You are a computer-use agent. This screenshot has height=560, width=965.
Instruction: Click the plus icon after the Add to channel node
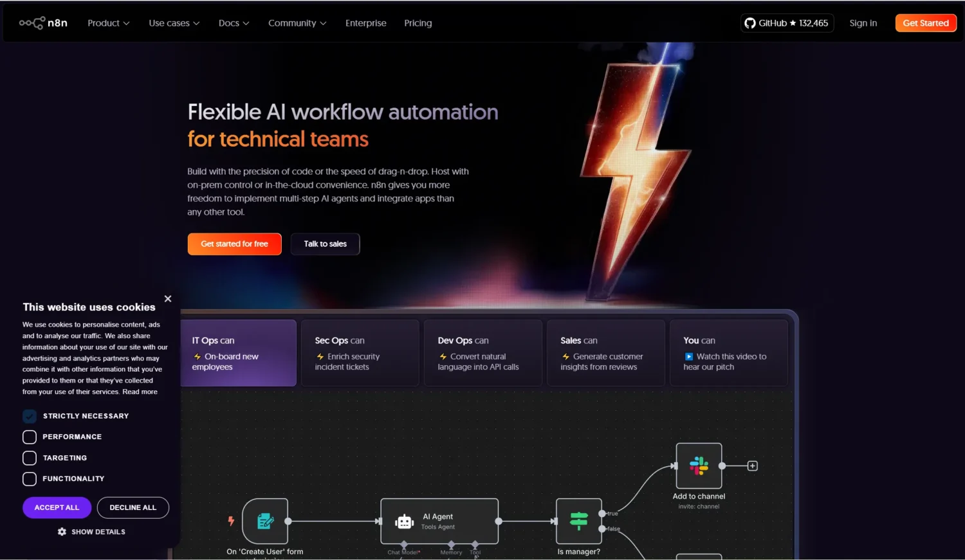pyautogui.click(x=751, y=465)
